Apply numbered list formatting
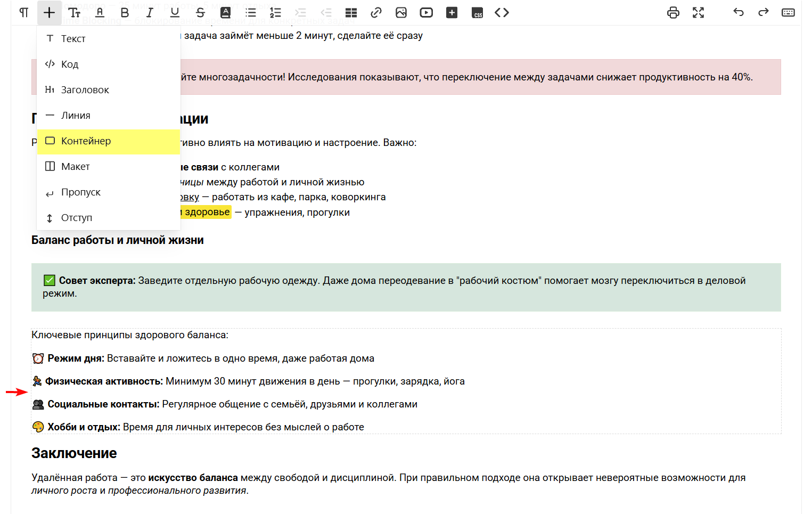812x514 pixels. tap(276, 13)
